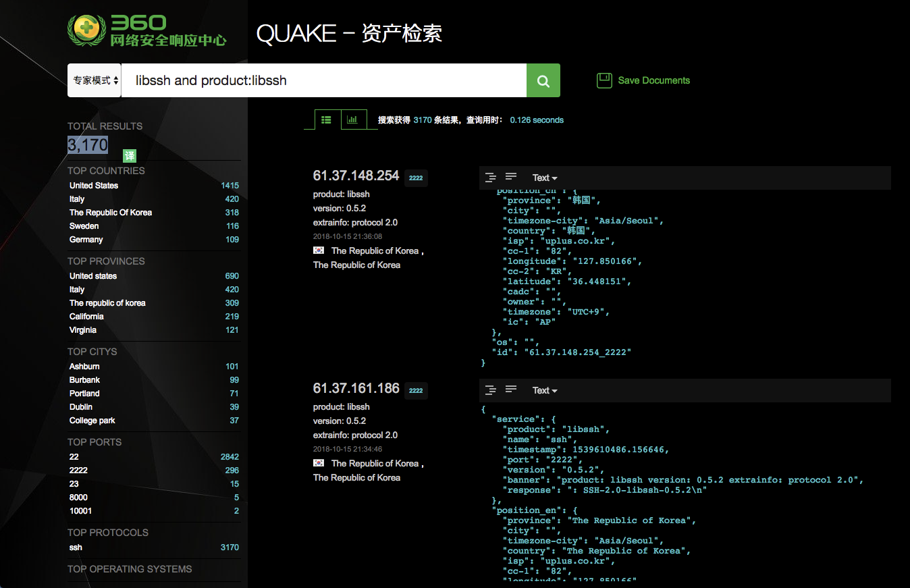Switch to the bar chart statistics tab
910x588 pixels.
[x=353, y=119]
